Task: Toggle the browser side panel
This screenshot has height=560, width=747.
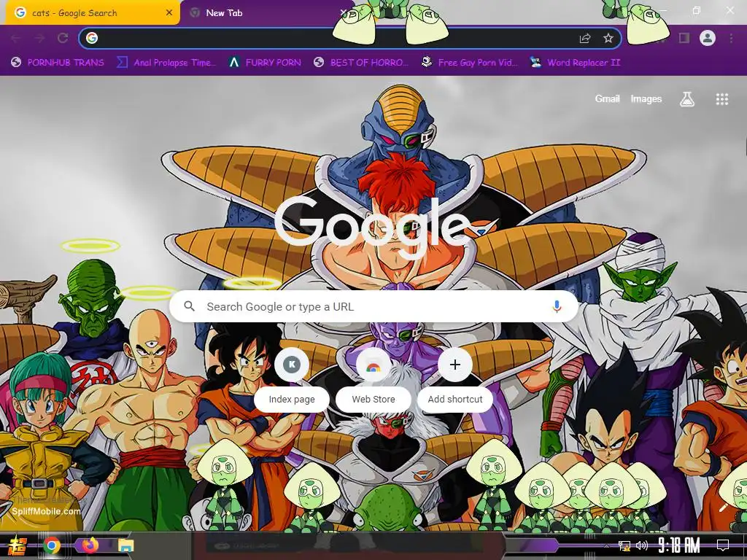Action: 684,38
